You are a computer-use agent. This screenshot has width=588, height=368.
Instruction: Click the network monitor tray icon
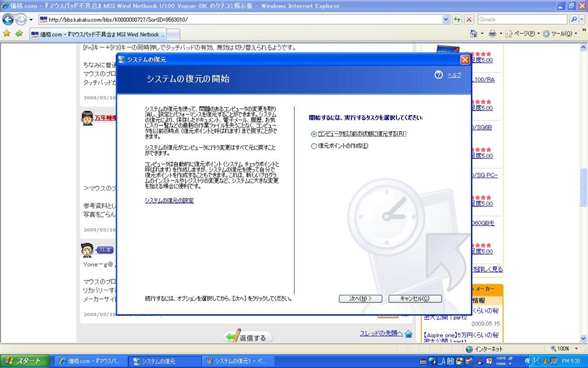554,362
